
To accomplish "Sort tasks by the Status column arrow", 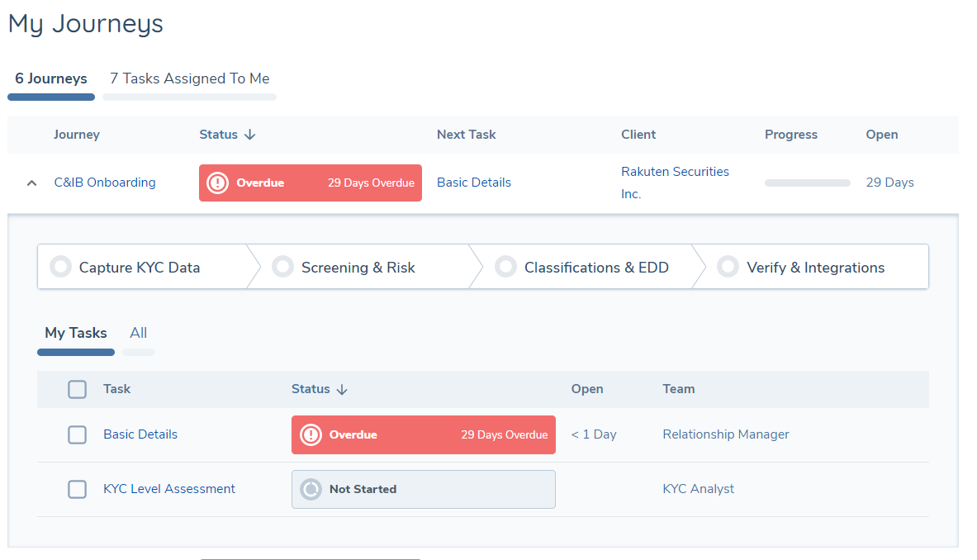I will click(x=342, y=389).
